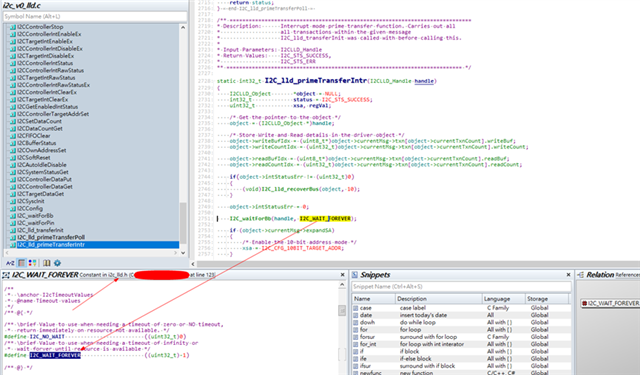Open symbol window settings gear

58,263
